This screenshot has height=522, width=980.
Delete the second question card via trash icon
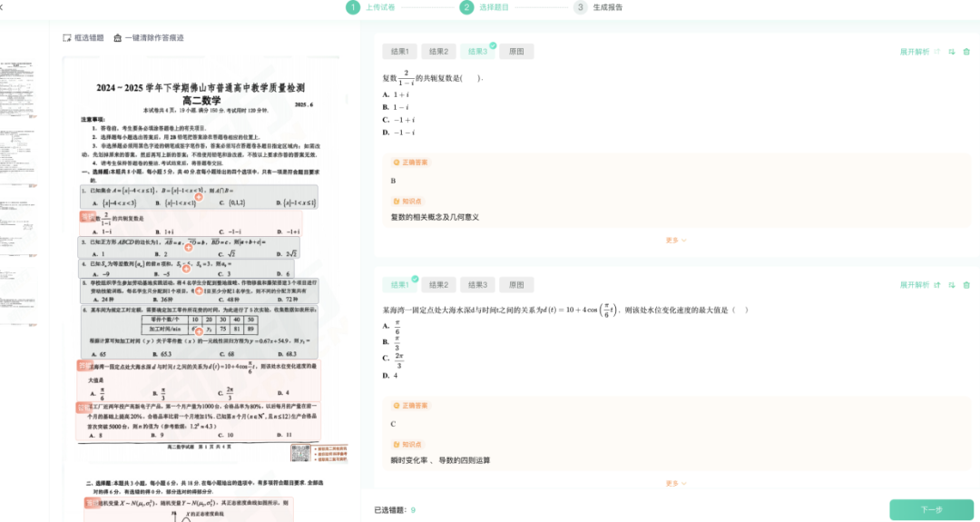tap(966, 285)
